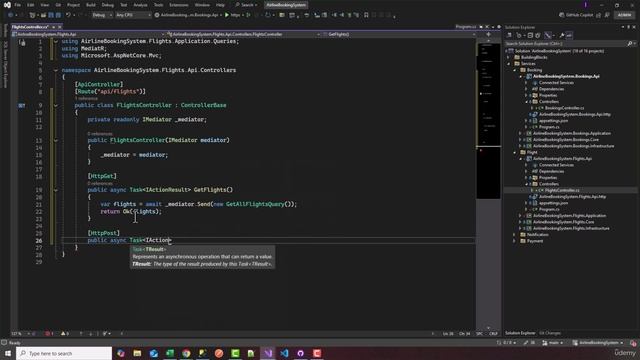Switch to the Solution Explorer bottom tab

coord(520,333)
